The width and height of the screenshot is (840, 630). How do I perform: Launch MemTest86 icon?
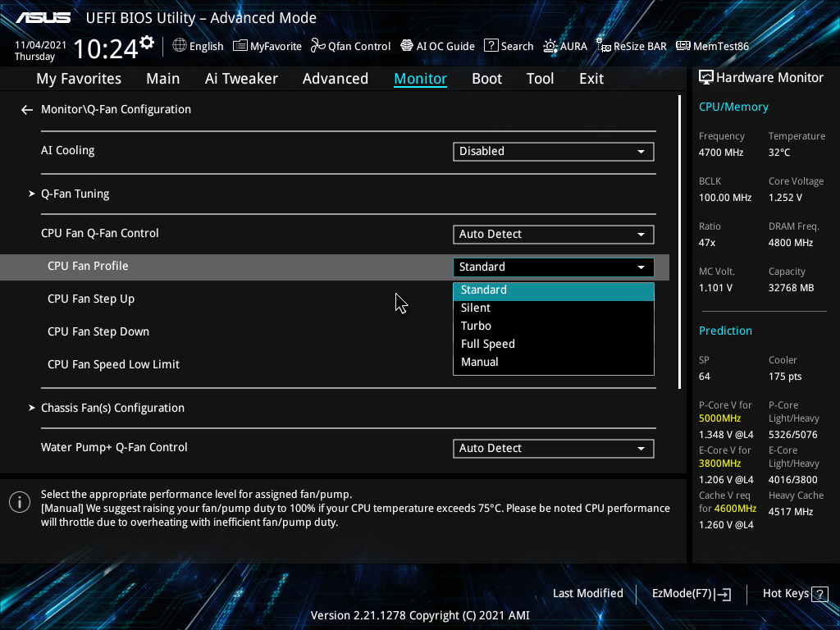click(x=683, y=46)
